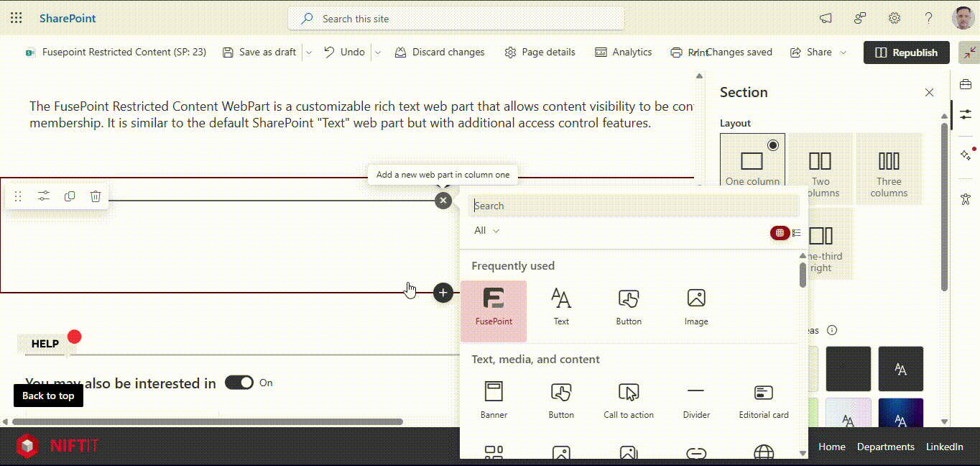
Task: Select the dark section background swatch
Action: point(848,369)
